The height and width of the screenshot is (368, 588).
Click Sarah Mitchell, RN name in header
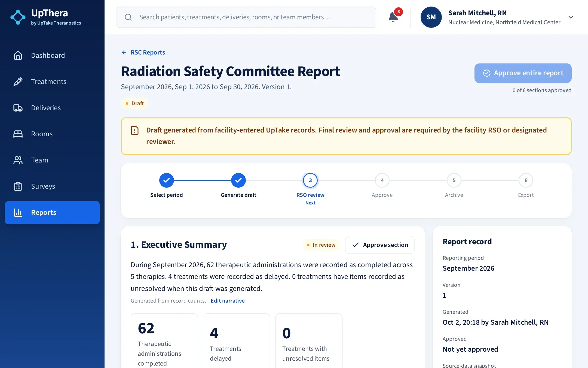(x=477, y=13)
